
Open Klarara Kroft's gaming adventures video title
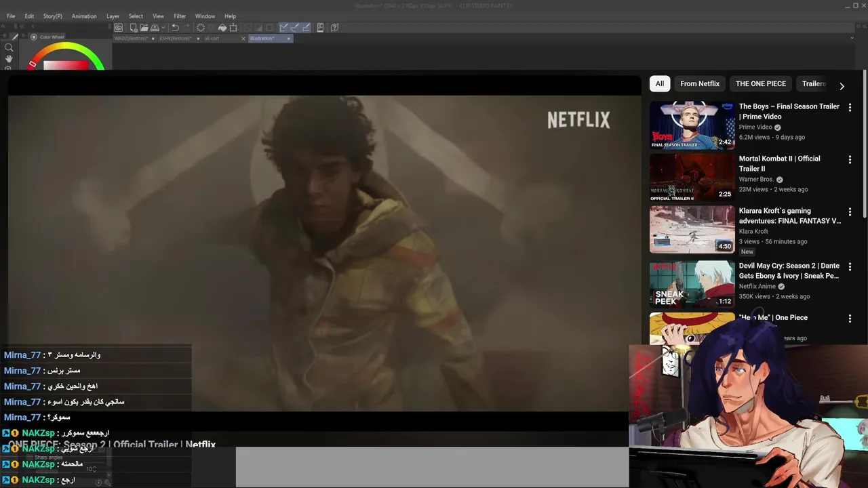[790, 216]
